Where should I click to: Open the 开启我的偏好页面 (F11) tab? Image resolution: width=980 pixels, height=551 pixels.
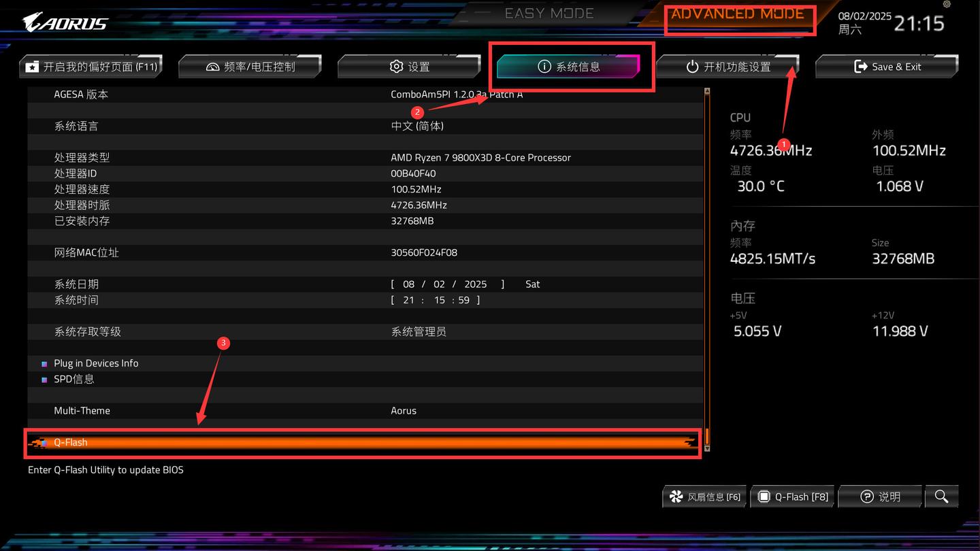(91, 67)
